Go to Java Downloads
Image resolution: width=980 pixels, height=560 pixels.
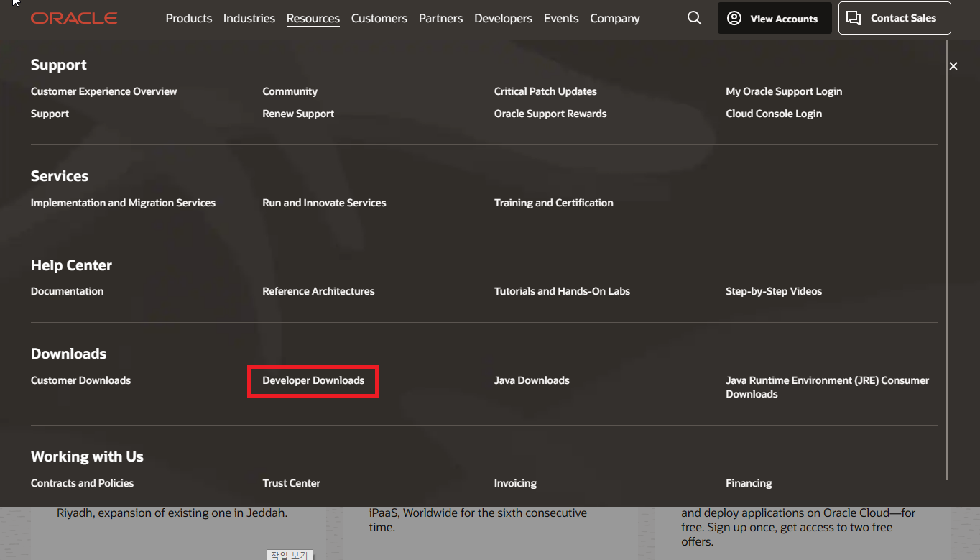pos(532,380)
